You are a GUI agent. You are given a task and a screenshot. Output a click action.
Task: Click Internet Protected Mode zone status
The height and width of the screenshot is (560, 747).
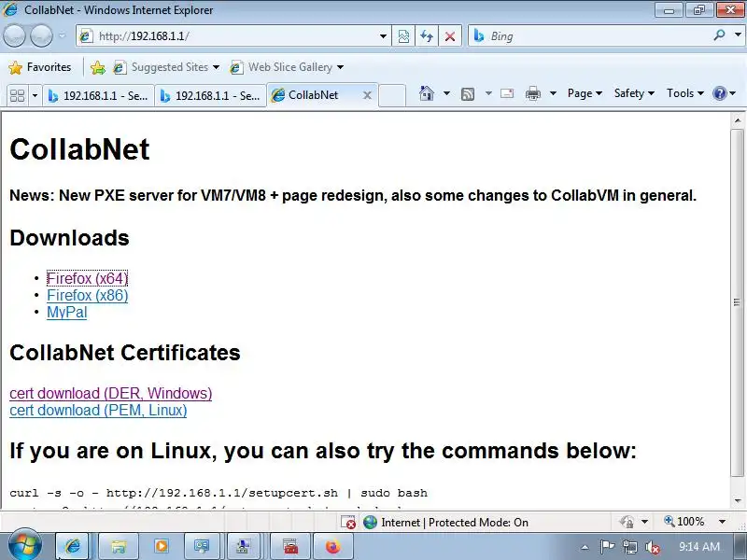pos(446,523)
